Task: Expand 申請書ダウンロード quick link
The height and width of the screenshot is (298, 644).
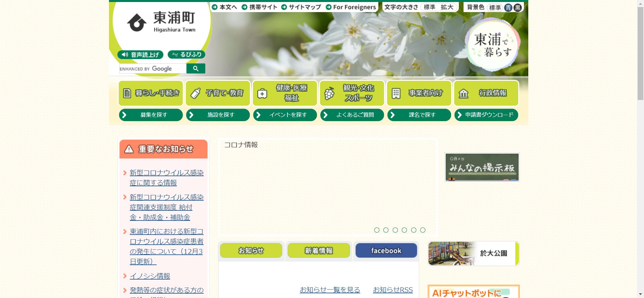Action: pyautogui.click(x=486, y=115)
